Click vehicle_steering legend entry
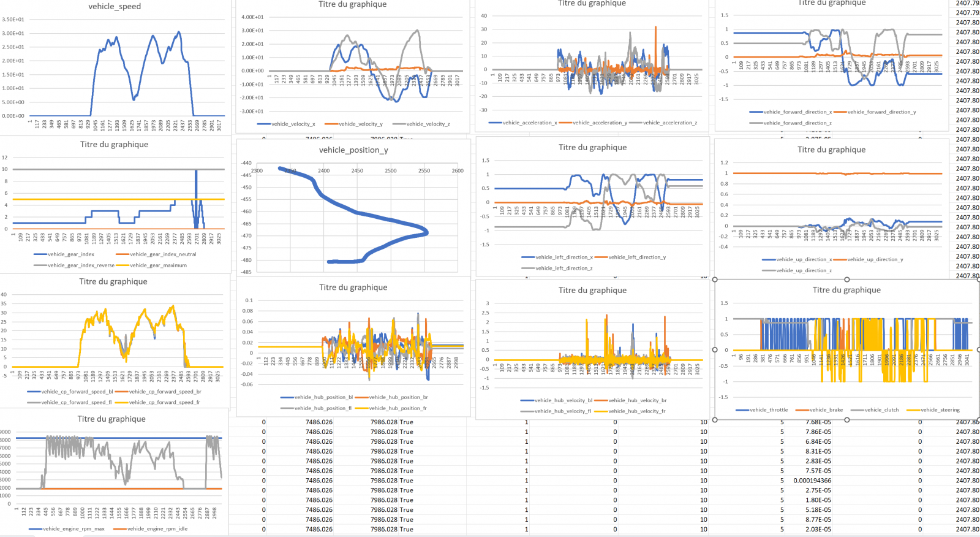980x537 pixels. 933,410
